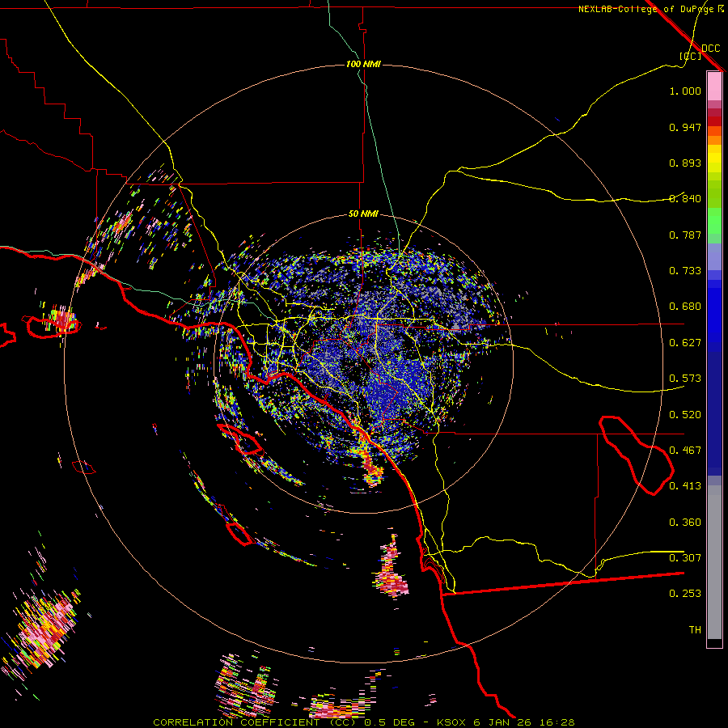Click the 0.840 scale value

coord(685,199)
